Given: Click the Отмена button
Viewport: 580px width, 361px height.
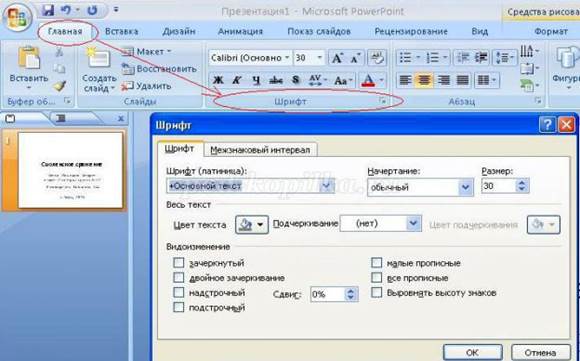Looking at the screenshot, I should pos(540,352).
